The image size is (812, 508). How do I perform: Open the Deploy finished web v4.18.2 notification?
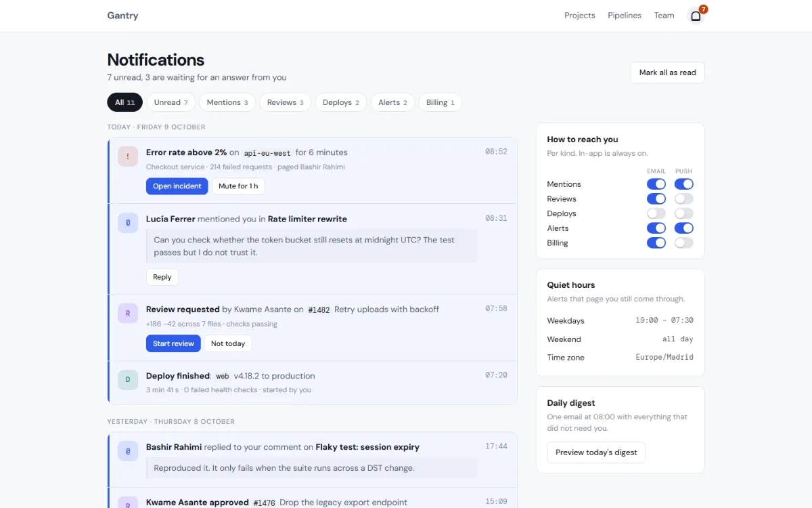pos(313,383)
